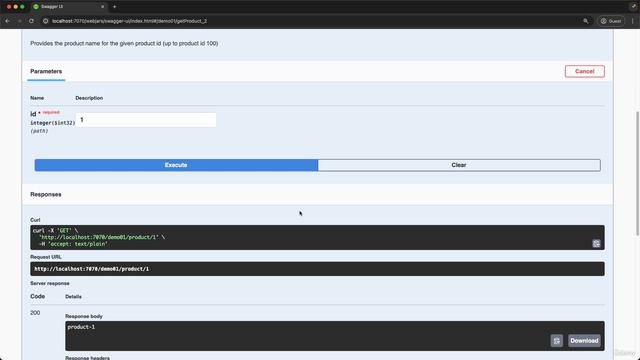The image size is (640, 360).
Task: Click the address bar URL
Action: (x=129, y=21)
